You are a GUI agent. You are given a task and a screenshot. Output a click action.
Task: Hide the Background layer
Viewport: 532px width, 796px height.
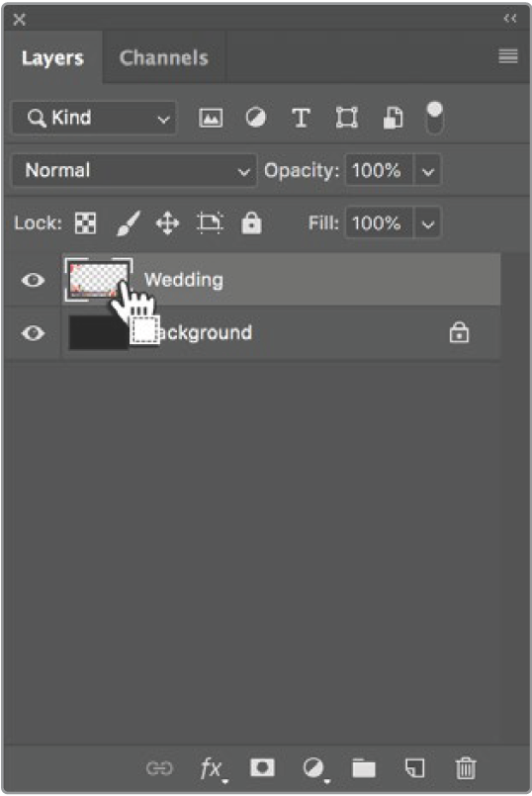33,333
